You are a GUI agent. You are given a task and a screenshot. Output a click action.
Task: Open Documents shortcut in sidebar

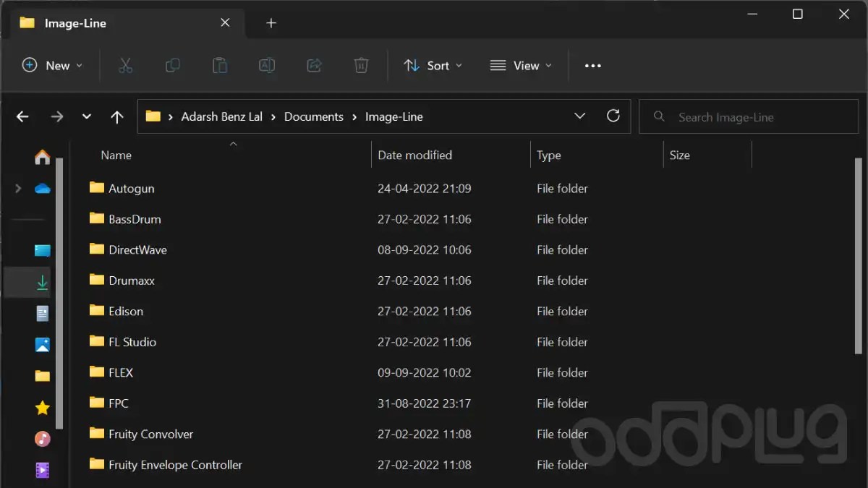(x=43, y=314)
